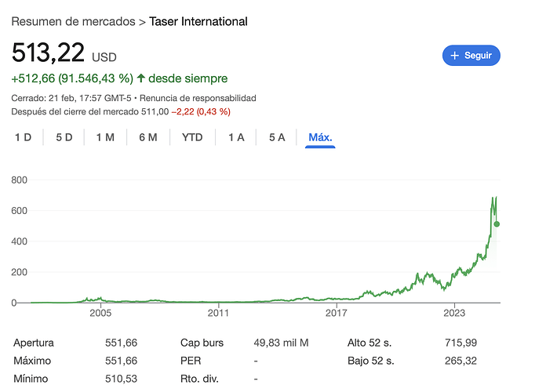This screenshot has height=392, width=535.
Task: Click the 2005 marker on chart axis
Action: click(x=100, y=313)
